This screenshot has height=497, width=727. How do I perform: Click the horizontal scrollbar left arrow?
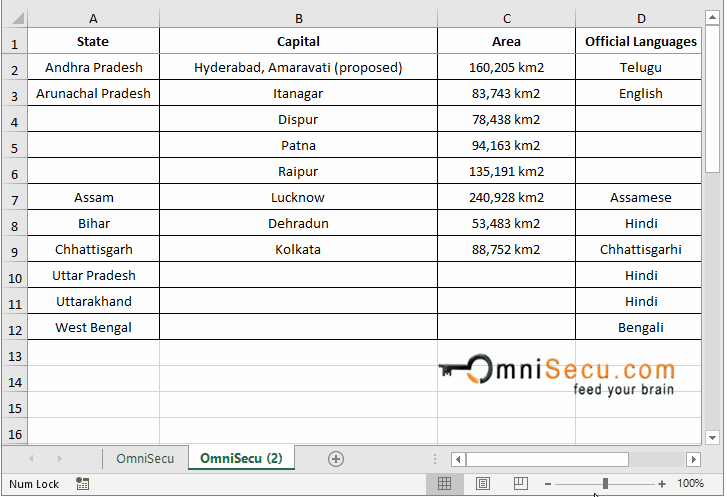coord(458,459)
